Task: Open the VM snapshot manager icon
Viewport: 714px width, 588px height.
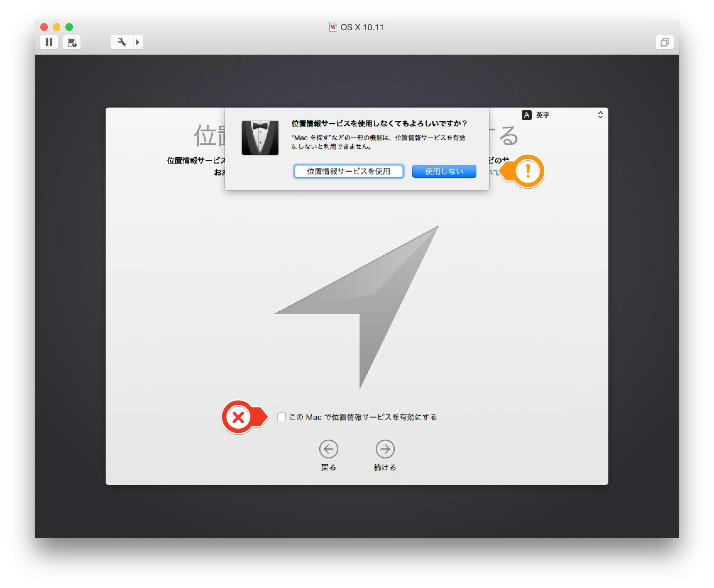Action: coord(72,42)
